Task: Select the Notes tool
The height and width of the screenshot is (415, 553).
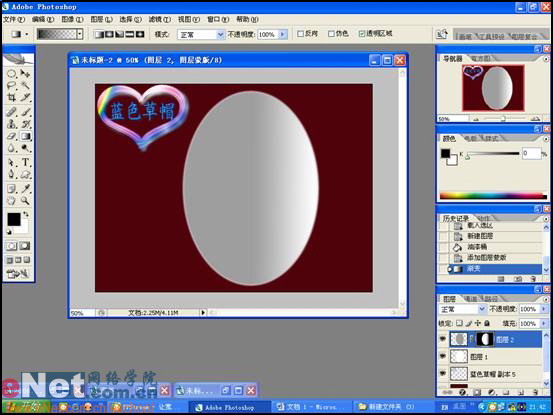Action: tap(12, 189)
